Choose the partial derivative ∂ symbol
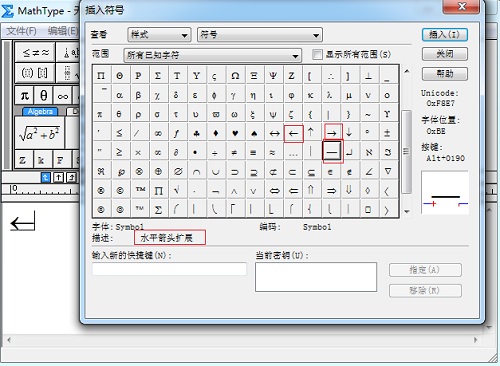 point(176,152)
